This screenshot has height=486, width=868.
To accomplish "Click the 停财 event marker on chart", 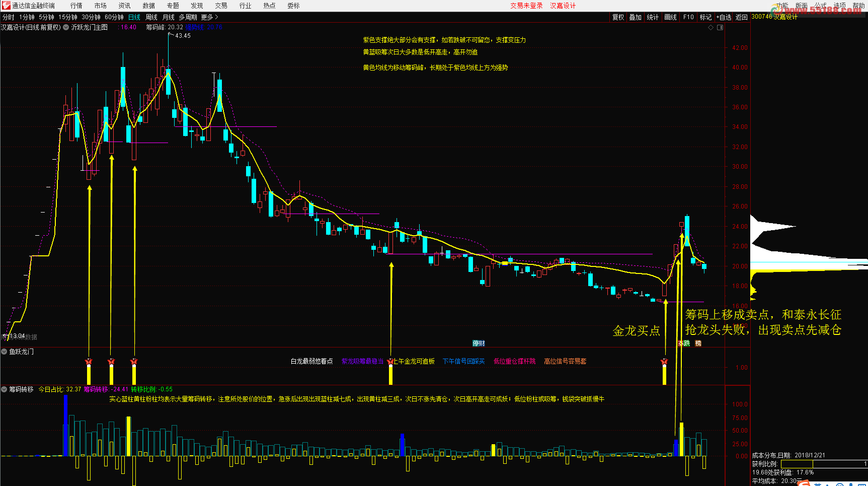I will click(479, 343).
